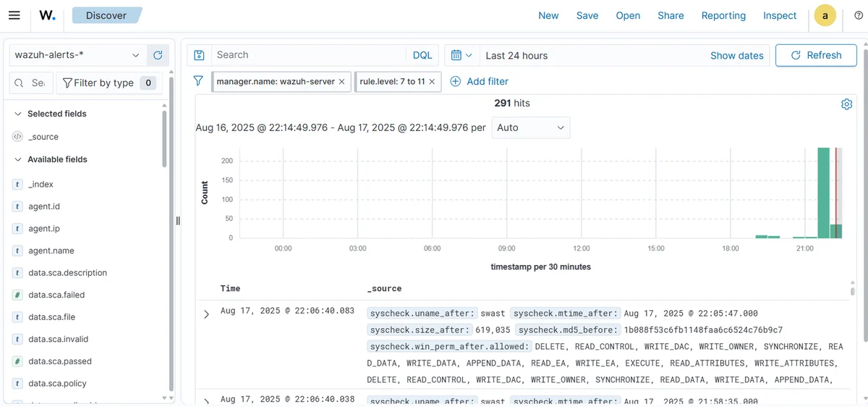Expand the first alert row details
This screenshot has width=868, height=407.
206,314
